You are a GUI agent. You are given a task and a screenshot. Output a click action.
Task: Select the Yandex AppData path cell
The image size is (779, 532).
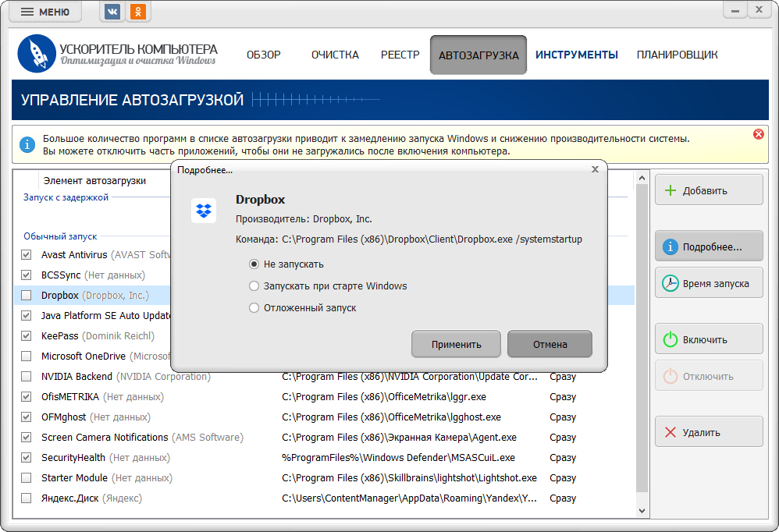point(409,498)
